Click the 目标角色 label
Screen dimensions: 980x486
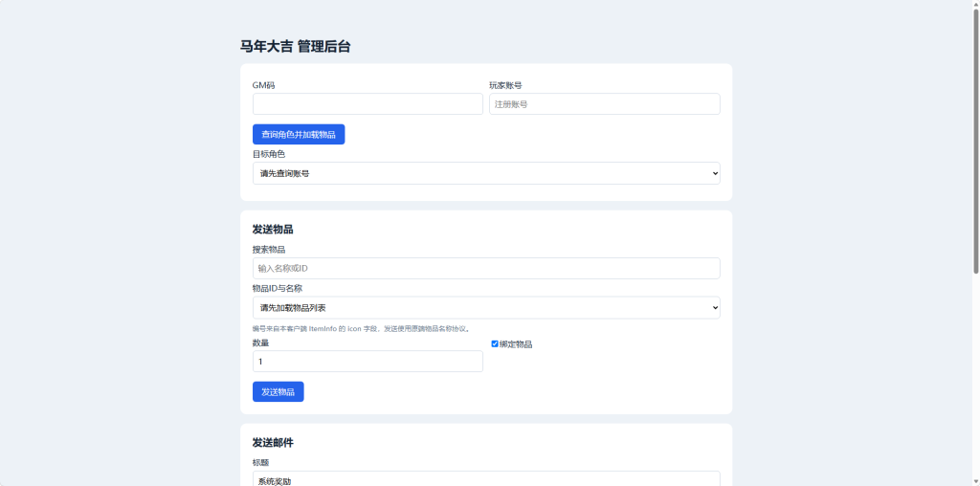[269, 154]
